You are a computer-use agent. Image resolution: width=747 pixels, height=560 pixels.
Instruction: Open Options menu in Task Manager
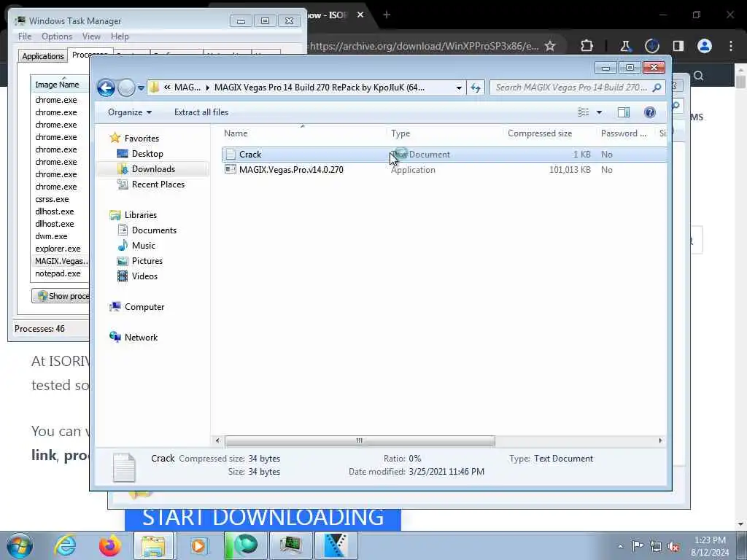[57, 36]
